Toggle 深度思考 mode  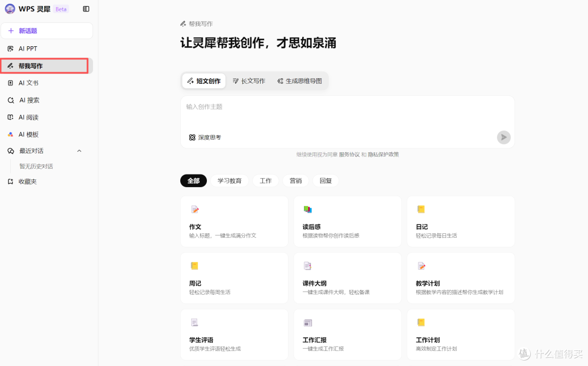point(205,138)
